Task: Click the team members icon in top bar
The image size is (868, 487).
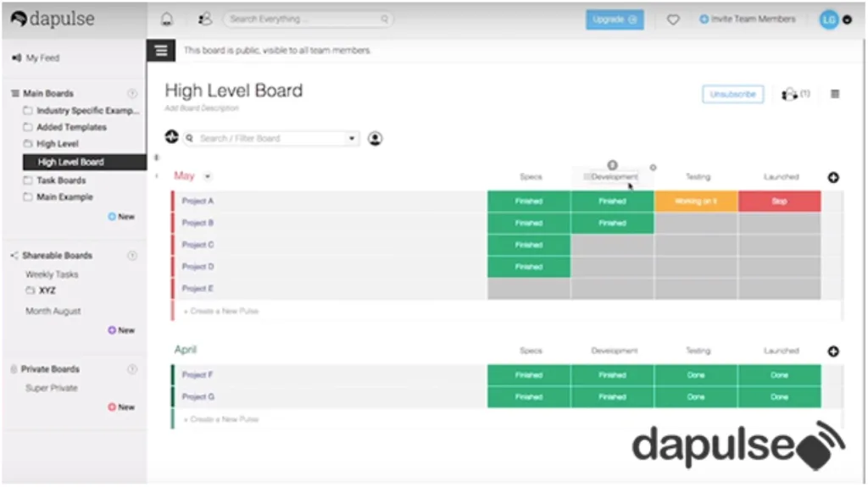Action: 205,19
